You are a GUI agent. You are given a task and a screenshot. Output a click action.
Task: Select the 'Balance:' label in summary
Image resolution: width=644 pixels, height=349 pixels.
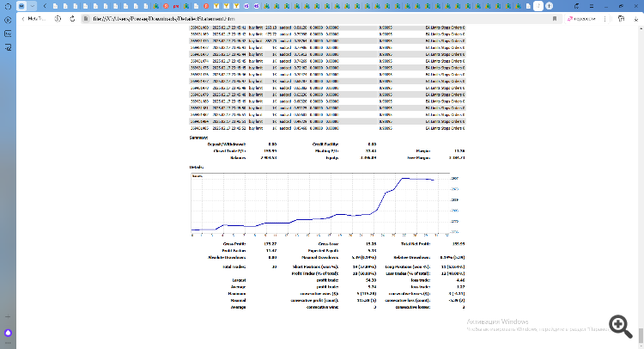238,158
